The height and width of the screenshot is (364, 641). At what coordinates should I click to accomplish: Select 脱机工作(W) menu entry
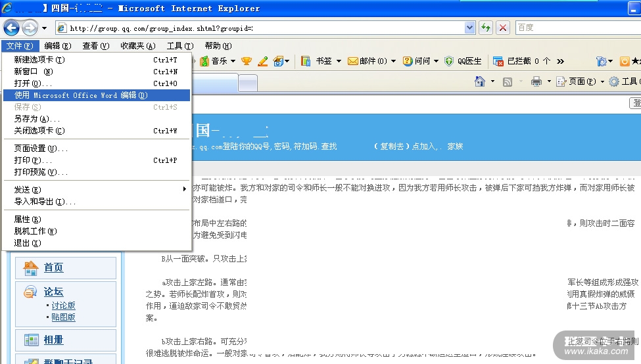click(x=97, y=231)
